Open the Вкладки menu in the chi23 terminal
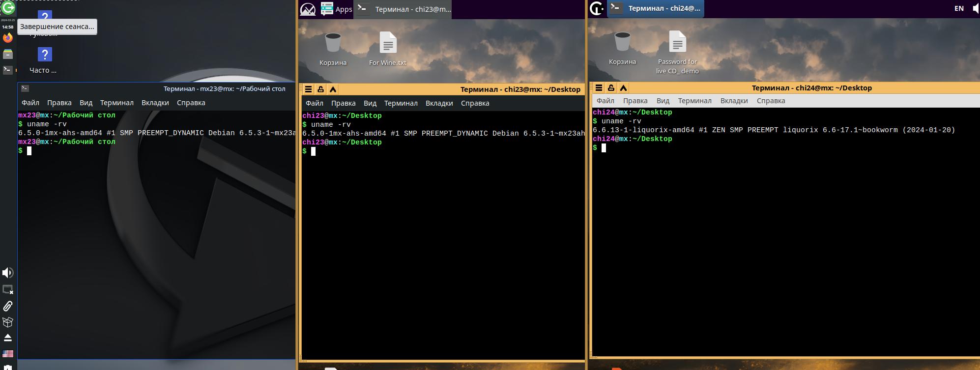The width and height of the screenshot is (980, 370). coord(439,103)
